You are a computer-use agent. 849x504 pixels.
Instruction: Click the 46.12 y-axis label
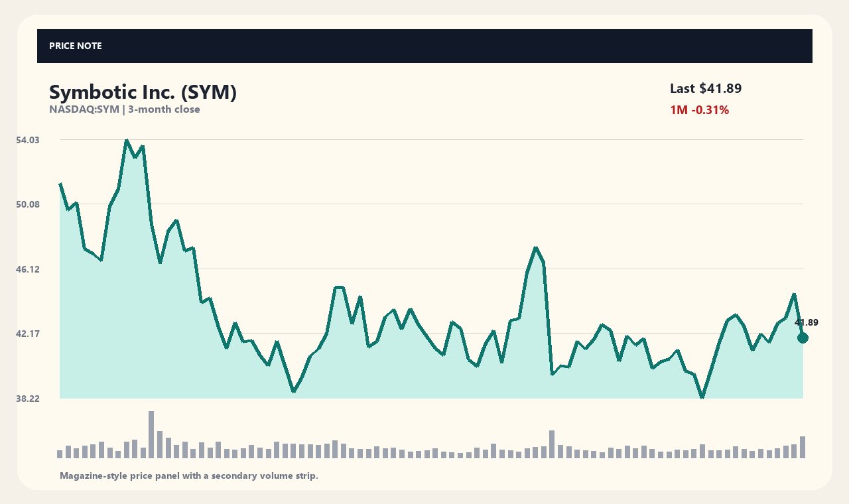[28, 269]
